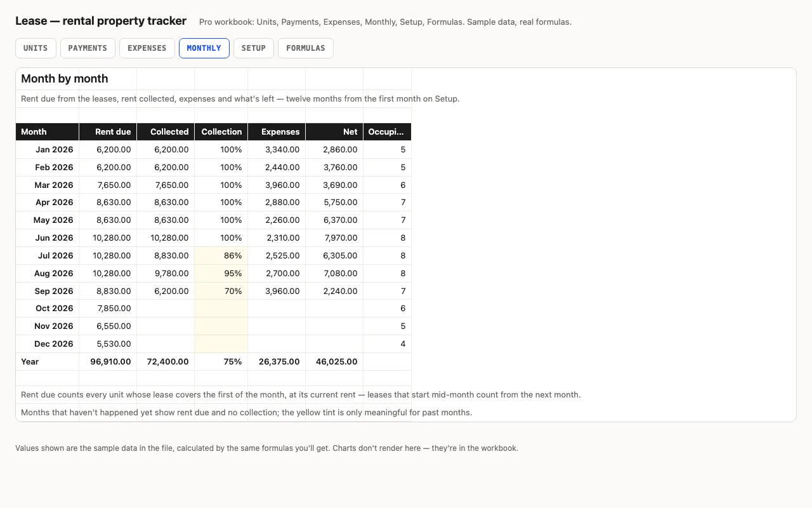The image size is (812, 508).
Task: Select September net value 2,240.00
Action: (x=334, y=291)
